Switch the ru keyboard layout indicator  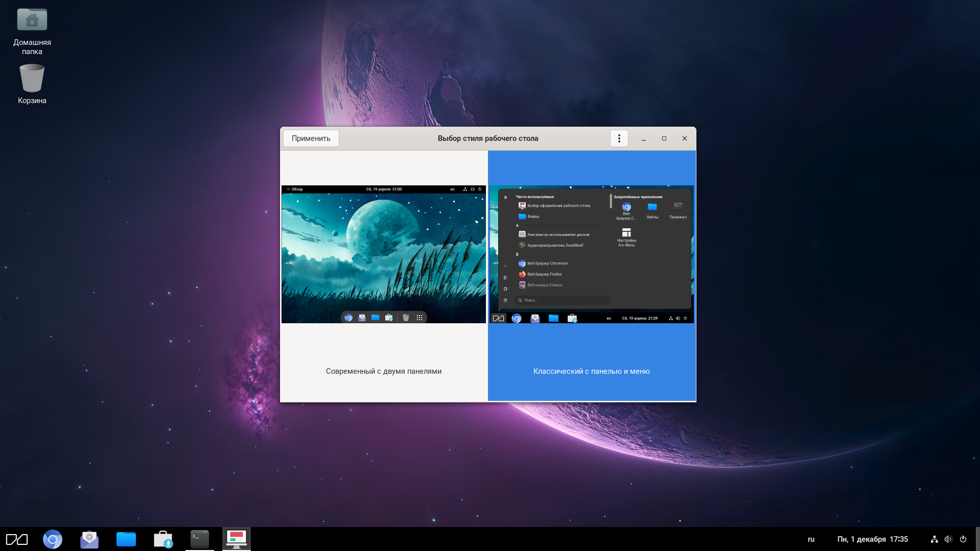811,539
